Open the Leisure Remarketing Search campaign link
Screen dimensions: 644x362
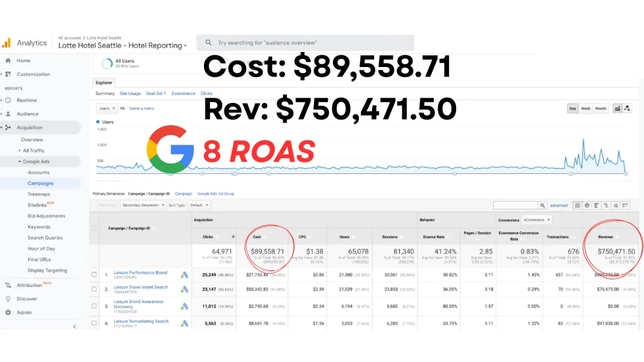(141, 321)
